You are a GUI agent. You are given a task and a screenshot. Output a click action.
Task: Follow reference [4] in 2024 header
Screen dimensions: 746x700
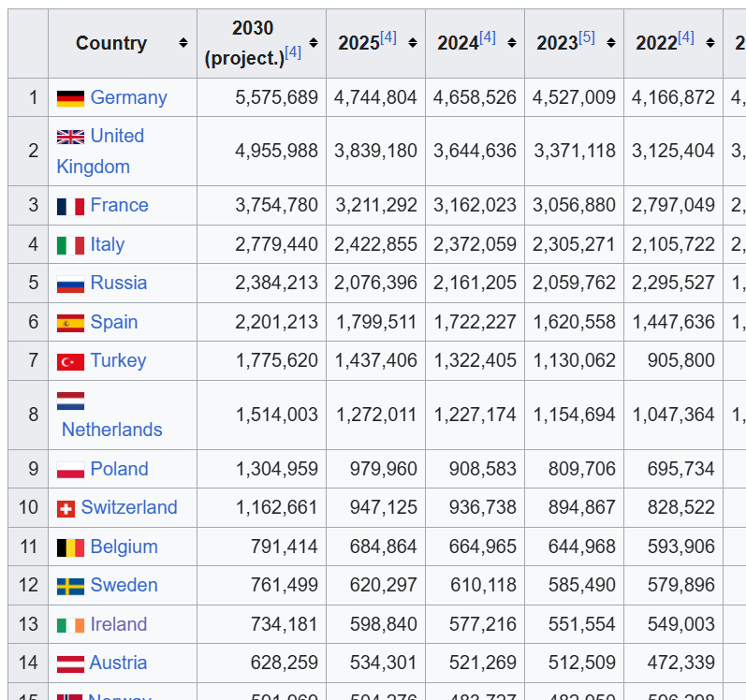click(x=488, y=37)
